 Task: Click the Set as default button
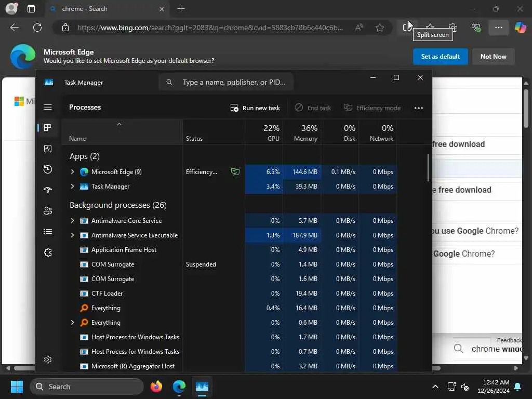click(441, 57)
